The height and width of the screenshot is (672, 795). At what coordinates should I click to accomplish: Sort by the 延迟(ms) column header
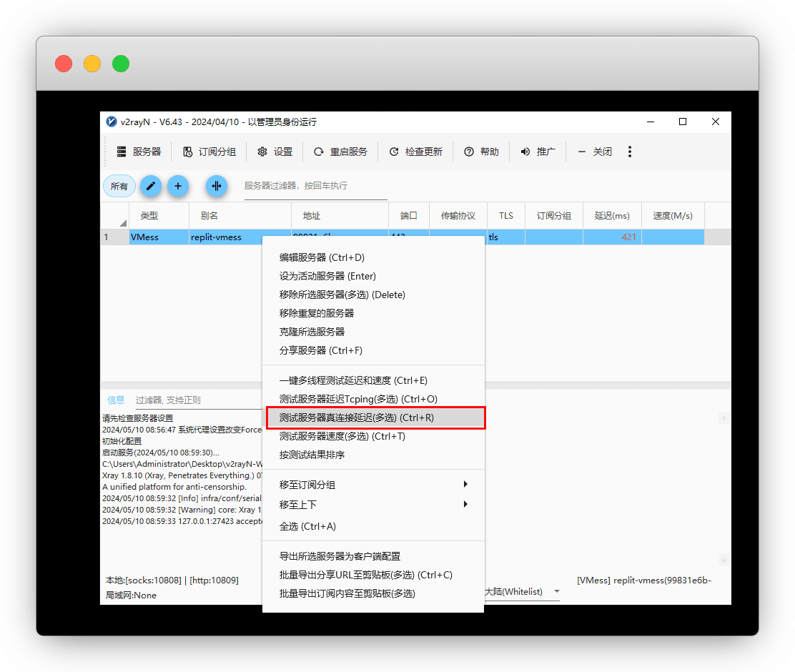612,216
